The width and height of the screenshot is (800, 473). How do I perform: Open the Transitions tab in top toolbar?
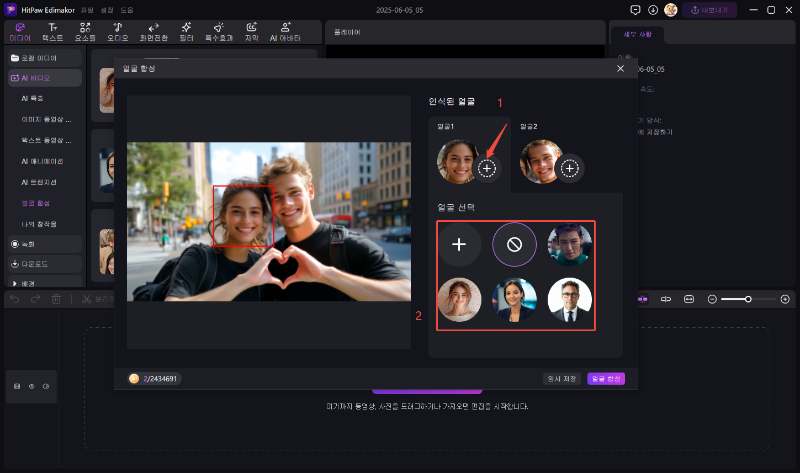click(152, 31)
